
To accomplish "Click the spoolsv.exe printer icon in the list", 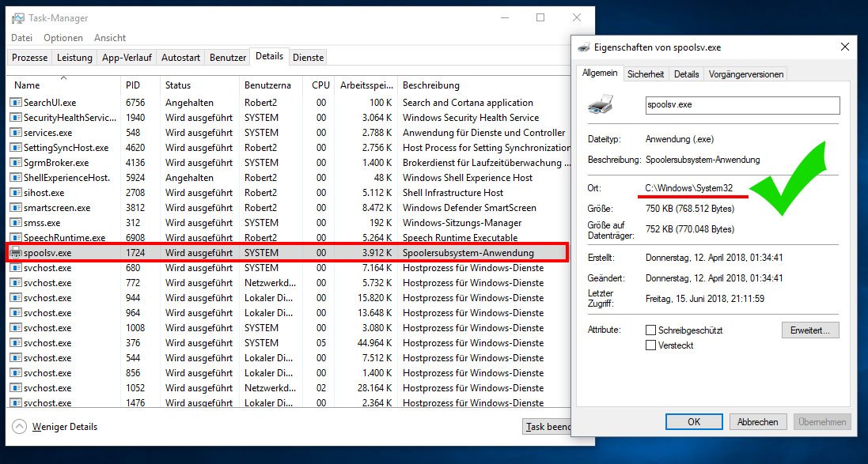I will (x=14, y=252).
